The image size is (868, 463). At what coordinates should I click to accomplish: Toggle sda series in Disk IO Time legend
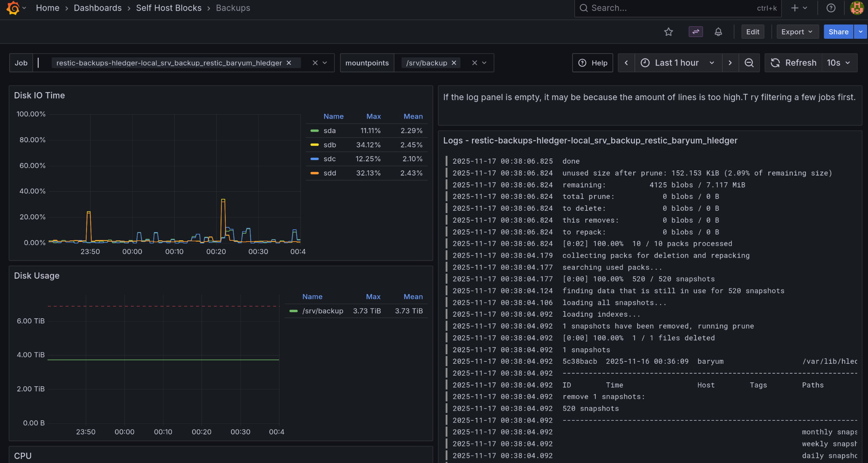point(329,130)
